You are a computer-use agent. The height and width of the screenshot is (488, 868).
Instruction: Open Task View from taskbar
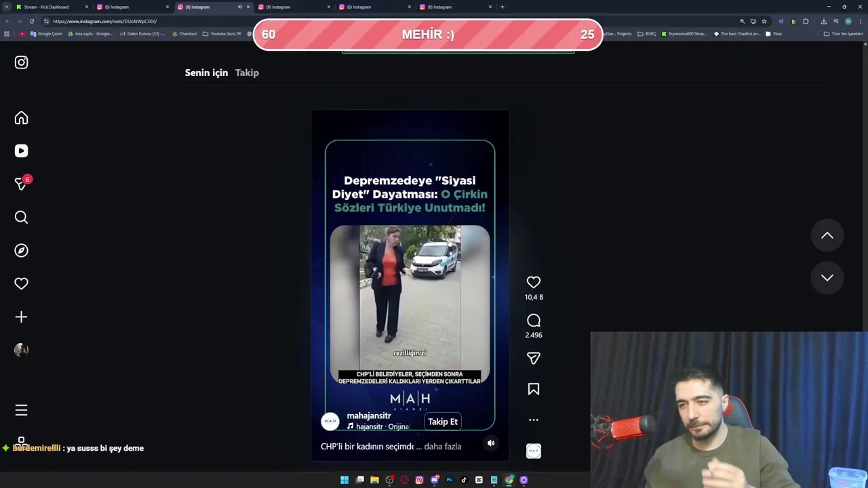(x=359, y=480)
